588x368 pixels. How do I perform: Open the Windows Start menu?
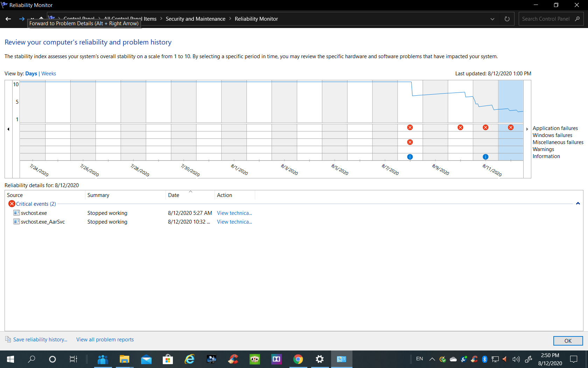tap(10, 359)
